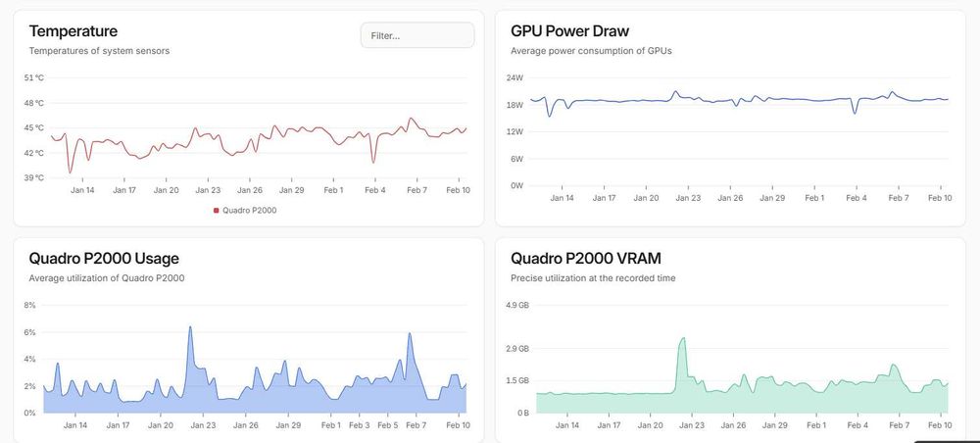Click the tallest peak in VRAM chart
The image size is (980, 443).
pos(683,339)
